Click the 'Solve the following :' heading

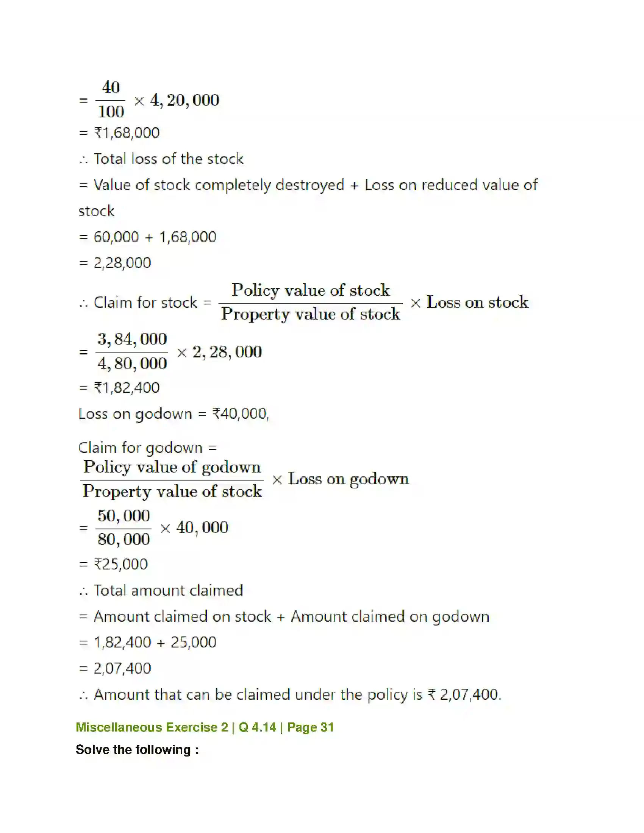pos(137,749)
